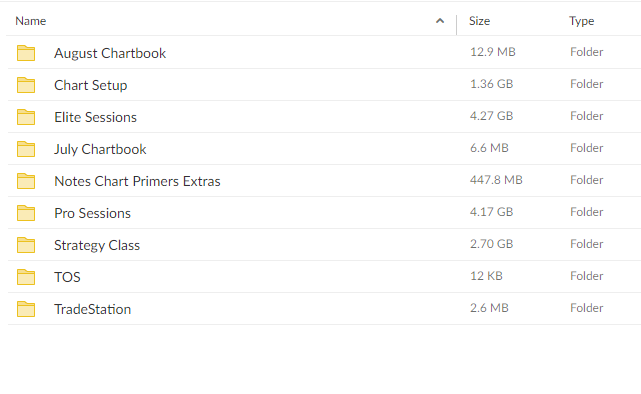Select the Pro Sessions folder icon
The height and width of the screenshot is (394, 641).
[26, 213]
